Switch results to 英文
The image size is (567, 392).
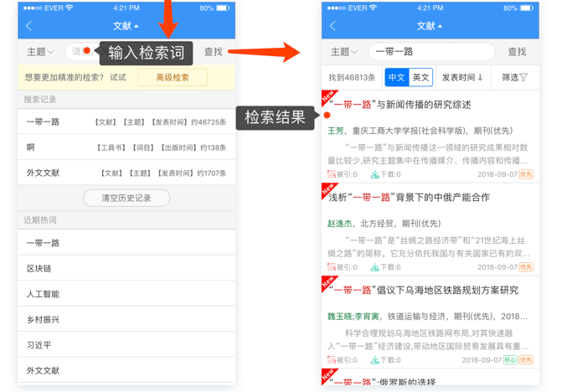pos(420,77)
